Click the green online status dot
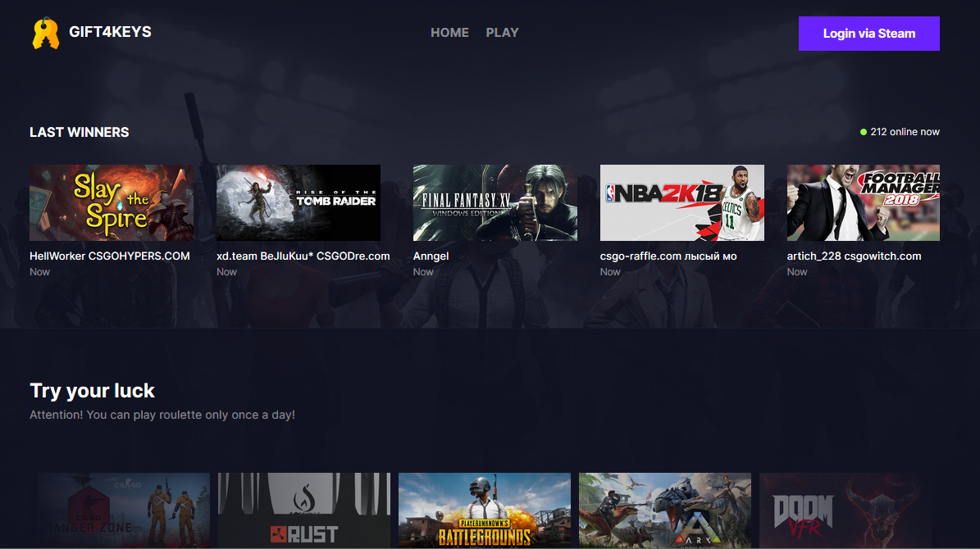980x549 pixels. point(863,132)
